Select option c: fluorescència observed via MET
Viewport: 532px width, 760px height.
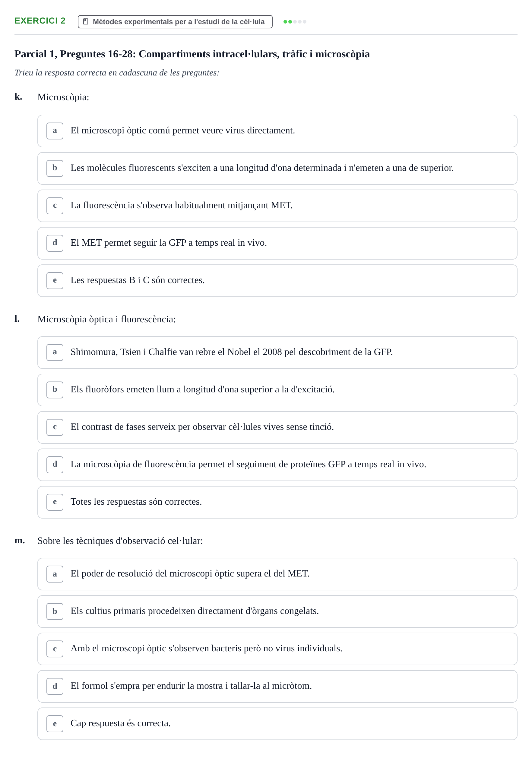pyautogui.click(x=277, y=206)
